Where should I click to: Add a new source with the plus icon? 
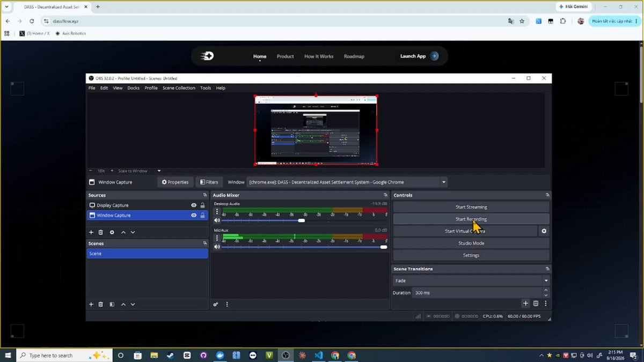click(x=91, y=232)
